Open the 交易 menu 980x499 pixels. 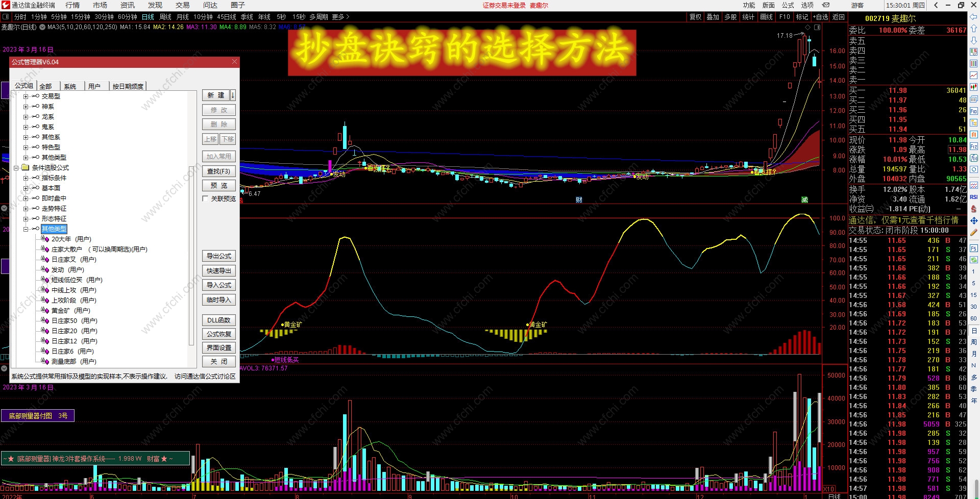point(183,5)
